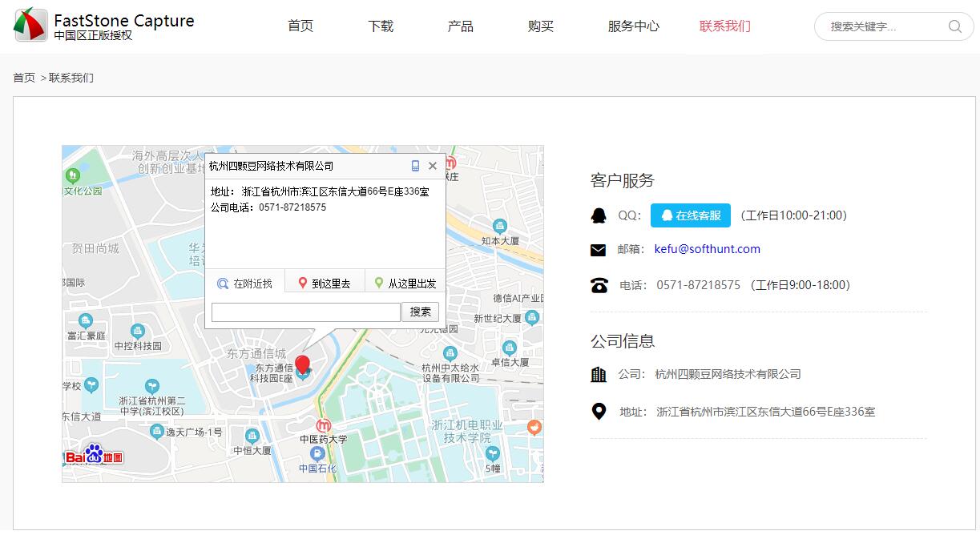Click the 中恒大厦 building icon
980x535 pixels.
pyautogui.click(x=252, y=436)
